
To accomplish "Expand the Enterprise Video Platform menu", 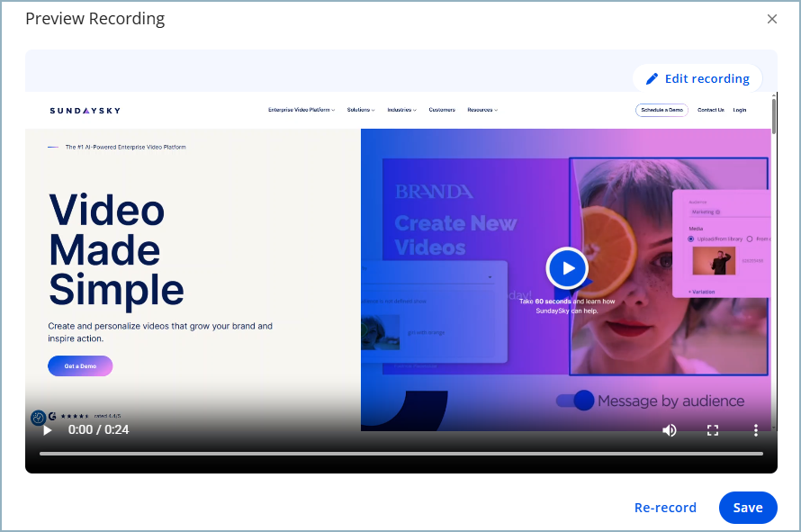I will pyautogui.click(x=301, y=110).
